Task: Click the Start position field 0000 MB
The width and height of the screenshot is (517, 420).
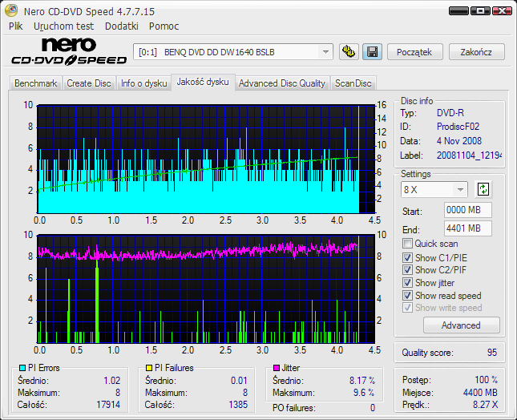Action: [467, 210]
